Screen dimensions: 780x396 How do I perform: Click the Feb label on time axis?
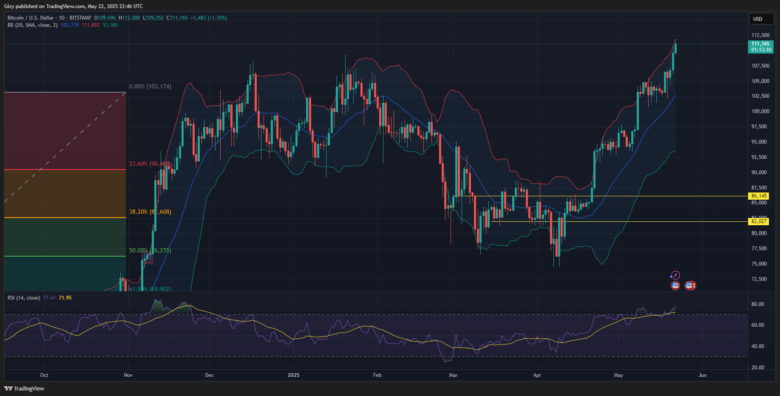[377, 374]
